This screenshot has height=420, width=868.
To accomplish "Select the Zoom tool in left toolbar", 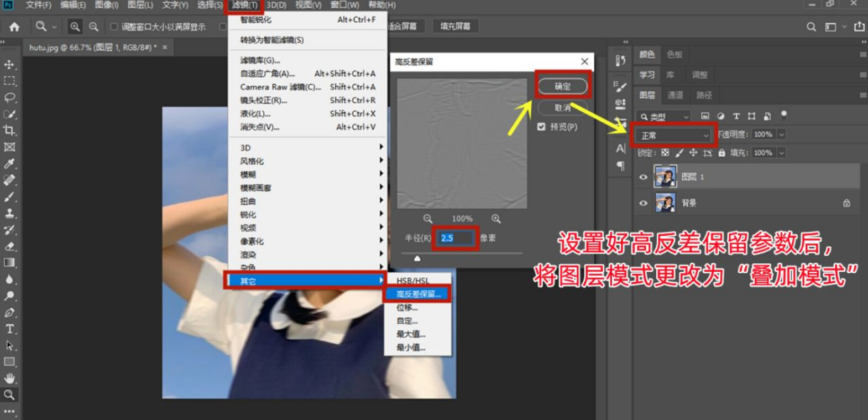I will pos(9,395).
